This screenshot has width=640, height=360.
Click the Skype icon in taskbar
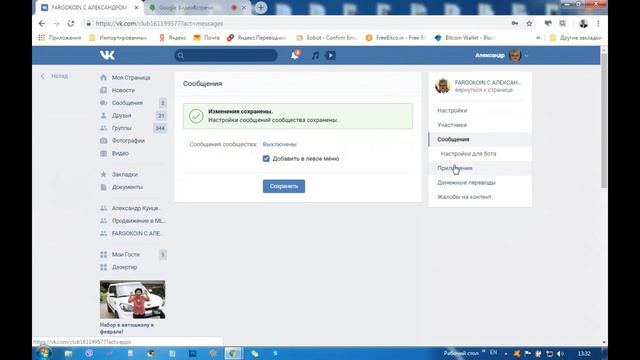pyautogui.click(x=276, y=353)
